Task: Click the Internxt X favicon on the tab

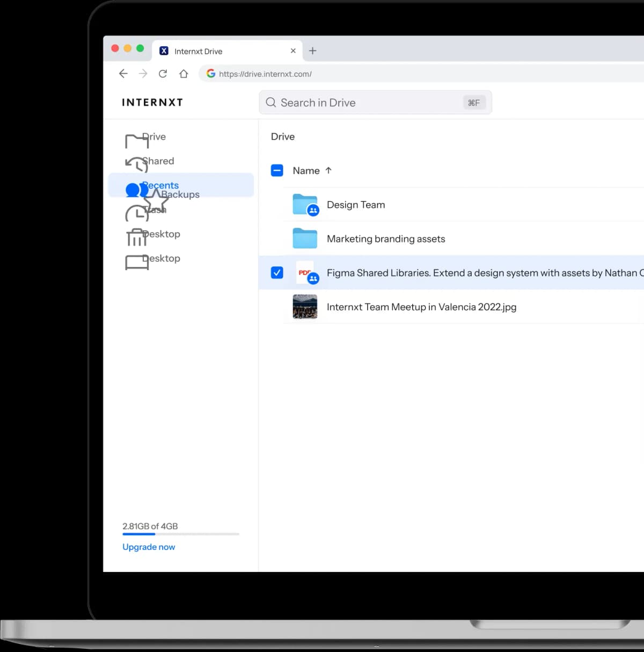Action: 164,50
